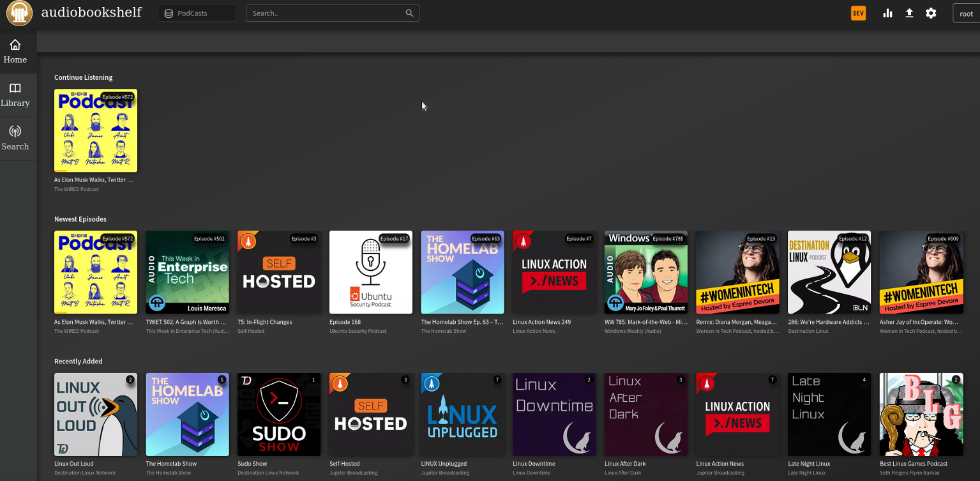The width and height of the screenshot is (980, 481).
Task: Click the audiobookshelf logo icon
Action: pyautogui.click(x=19, y=13)
